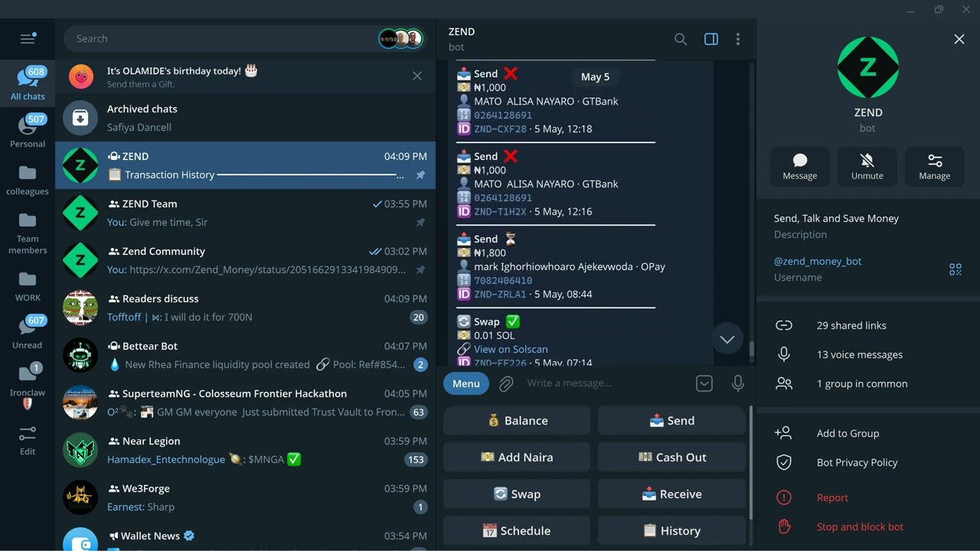
Task: Open Manage settings for the bot
Action: [935, 165]
